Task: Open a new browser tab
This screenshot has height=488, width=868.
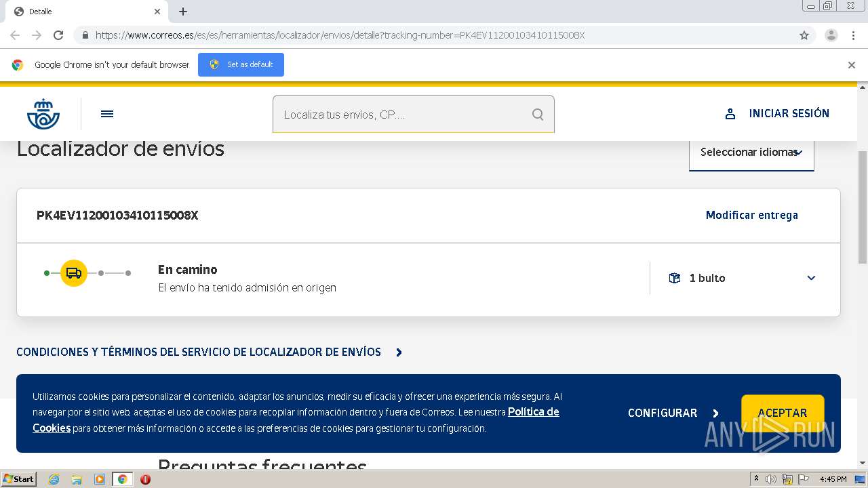Action: pyautogui.click(x=183, y=12)
